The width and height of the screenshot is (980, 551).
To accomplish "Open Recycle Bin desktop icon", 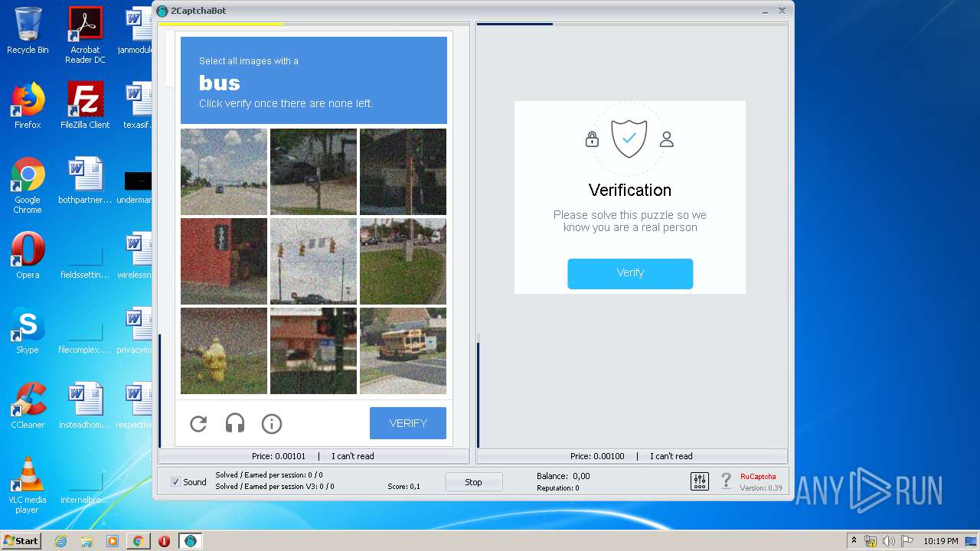I will pyautogui.click(x=28, y=31).
